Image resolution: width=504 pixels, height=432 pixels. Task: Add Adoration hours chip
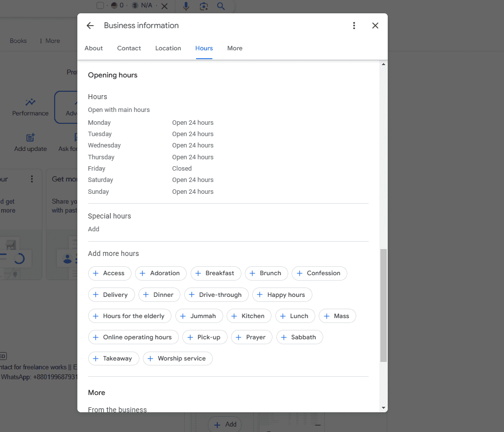161,273
